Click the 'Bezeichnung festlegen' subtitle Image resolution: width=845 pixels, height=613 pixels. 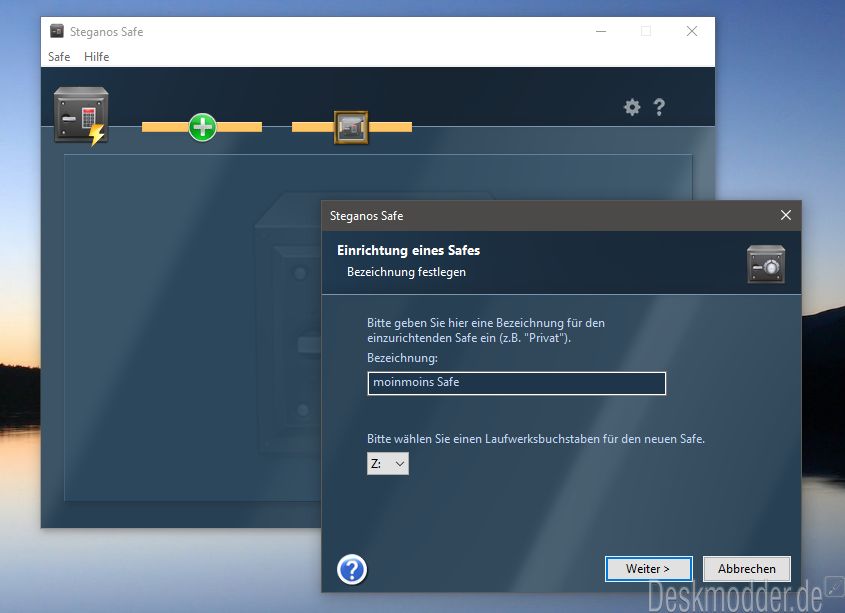point(406,272)
